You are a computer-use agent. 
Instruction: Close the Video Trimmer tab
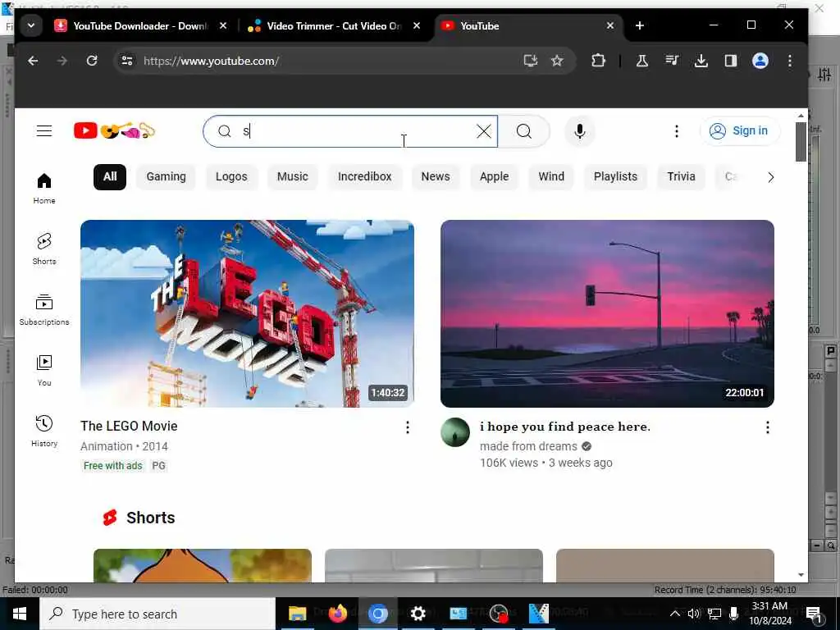(417, 25)
